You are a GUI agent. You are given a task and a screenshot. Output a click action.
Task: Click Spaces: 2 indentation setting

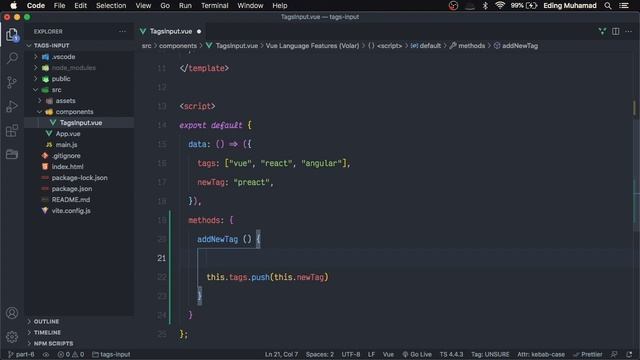click(x=320, y=354)
